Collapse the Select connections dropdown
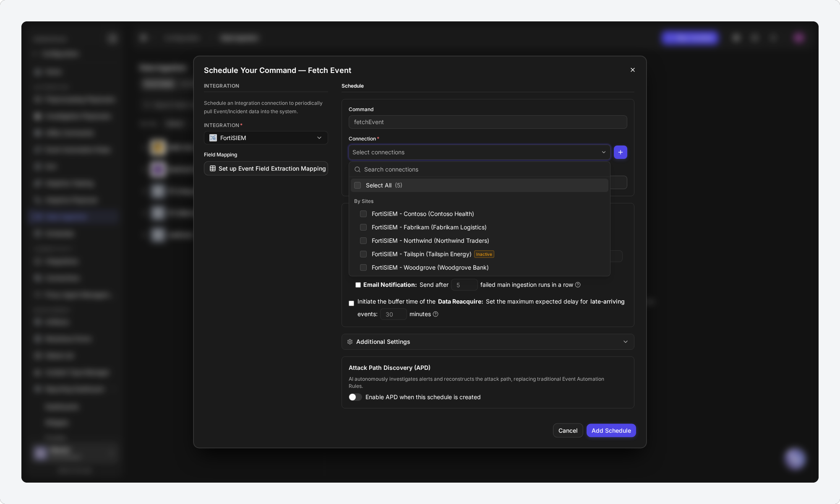Viewport: 840px width, 504px height. click(x=479, y=152)
